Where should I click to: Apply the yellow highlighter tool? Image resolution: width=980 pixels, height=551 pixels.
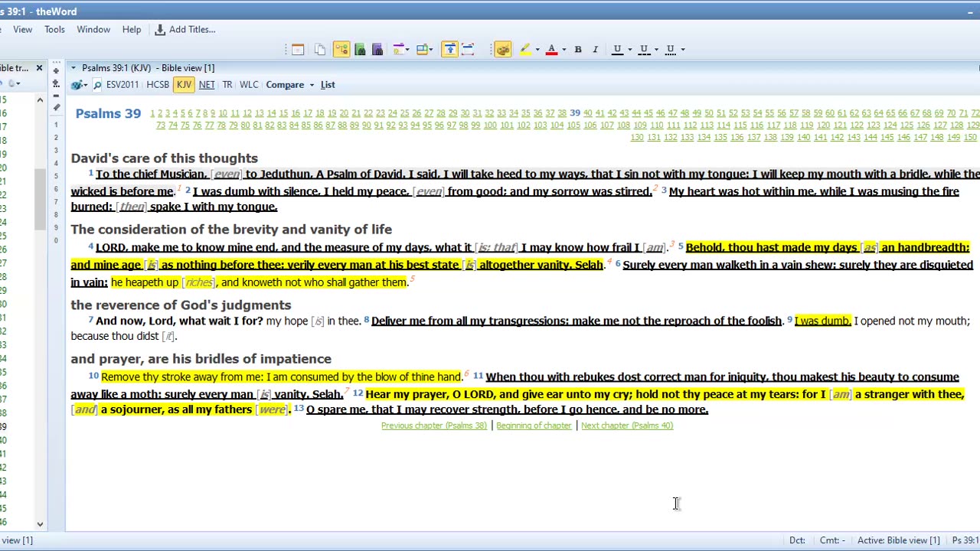tap(526, 49)
